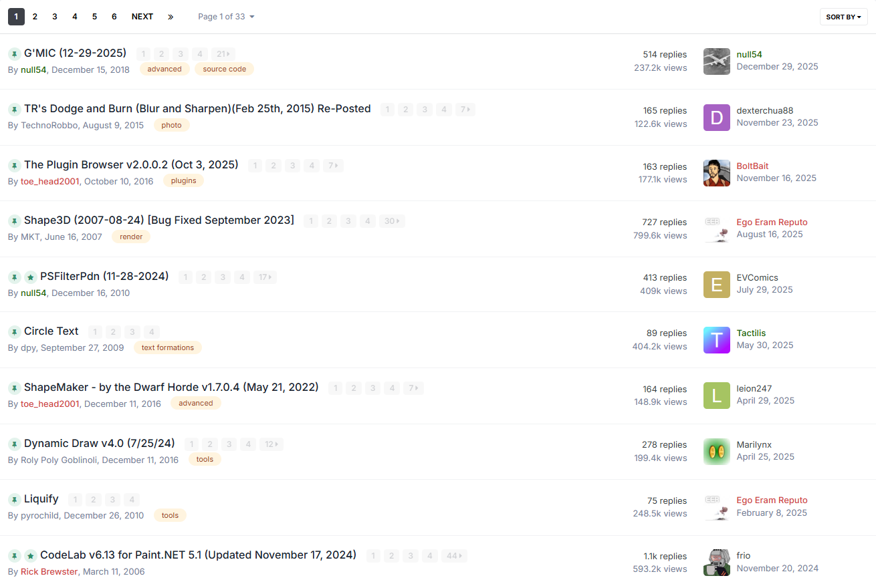The width and height of the screenshot is (876, 588).
Task: Filter by the 'source code' tag
Action: click(x=224, y=69)
